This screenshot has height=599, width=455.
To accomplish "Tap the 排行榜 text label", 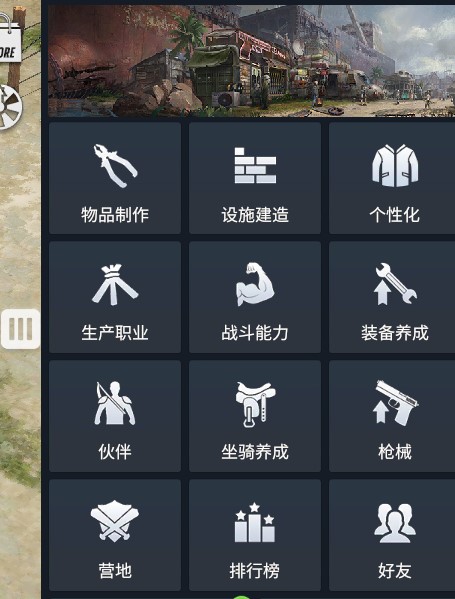I will point(255,571).
